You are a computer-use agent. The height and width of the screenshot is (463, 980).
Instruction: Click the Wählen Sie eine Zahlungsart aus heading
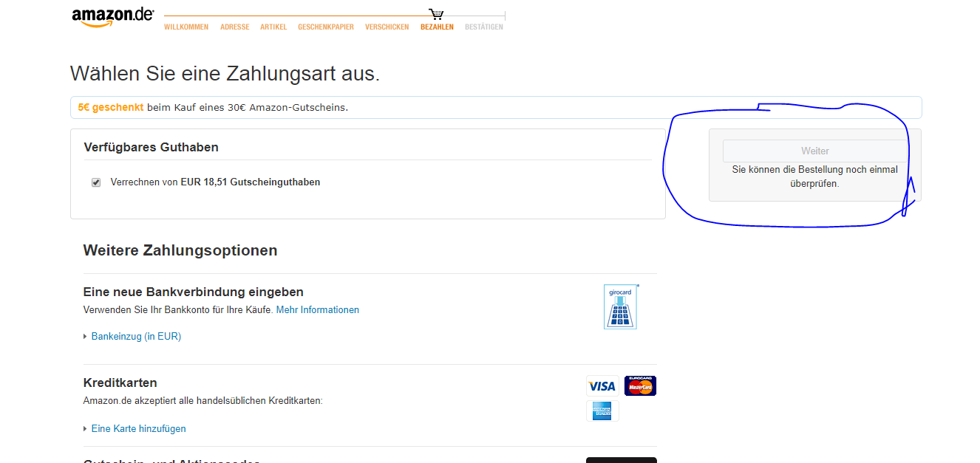pyautogui.click(x=225, y=74)
